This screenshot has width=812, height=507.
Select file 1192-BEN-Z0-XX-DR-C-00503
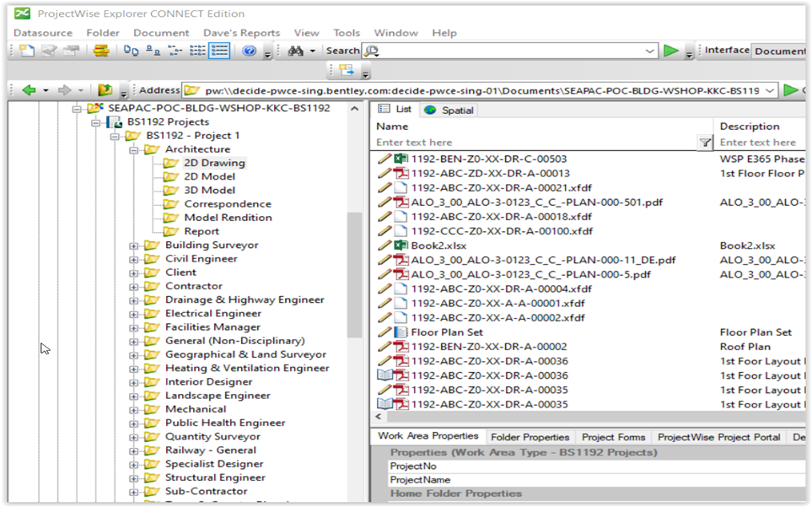[488, 159]
